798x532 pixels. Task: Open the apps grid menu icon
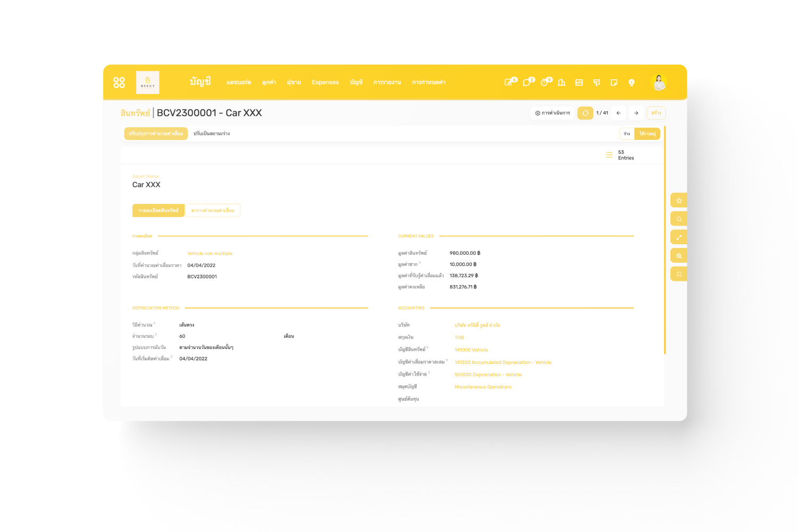coord(119,82)
